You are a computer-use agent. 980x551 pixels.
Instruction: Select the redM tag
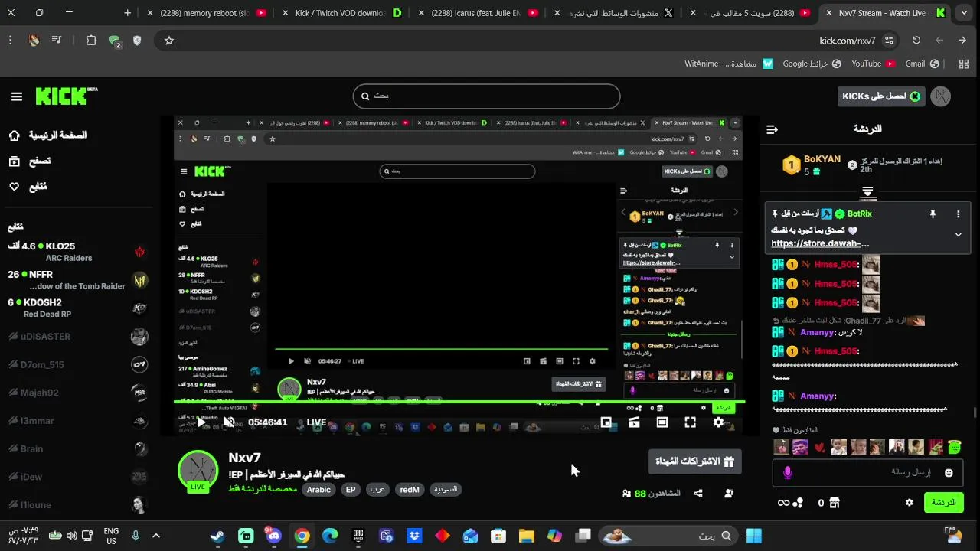click(410, 490)
